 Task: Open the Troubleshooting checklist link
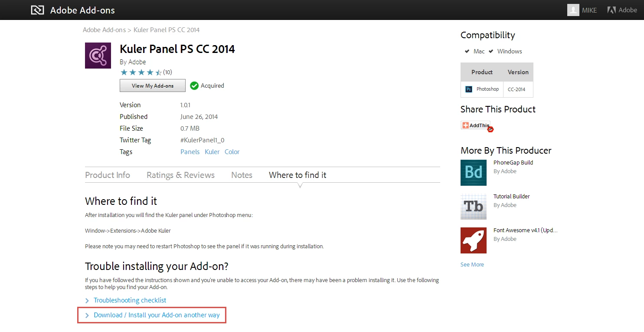tap(130, 300)
